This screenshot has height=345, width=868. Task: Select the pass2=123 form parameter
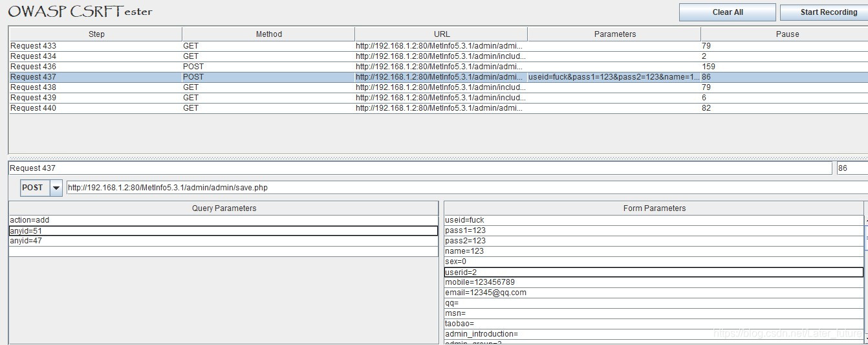tap(654, 241)
